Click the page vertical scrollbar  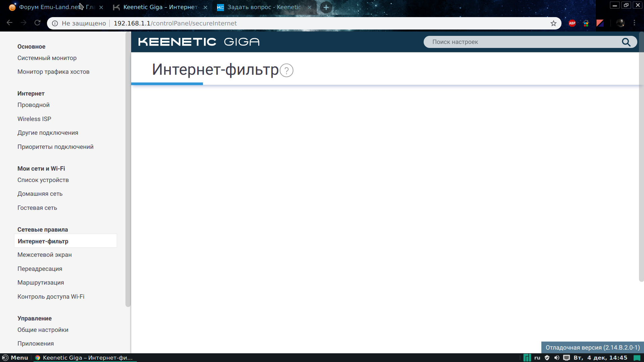[x=641, y=157]
